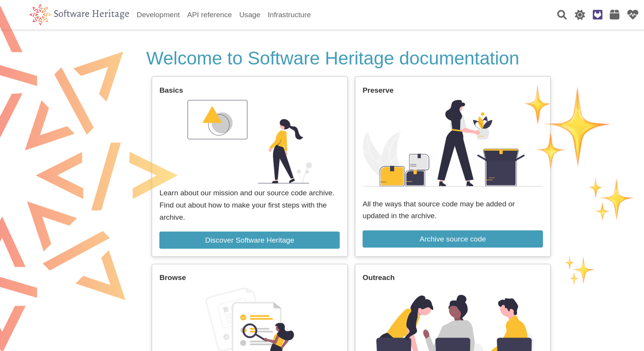Click the Archive source code button

452,239
